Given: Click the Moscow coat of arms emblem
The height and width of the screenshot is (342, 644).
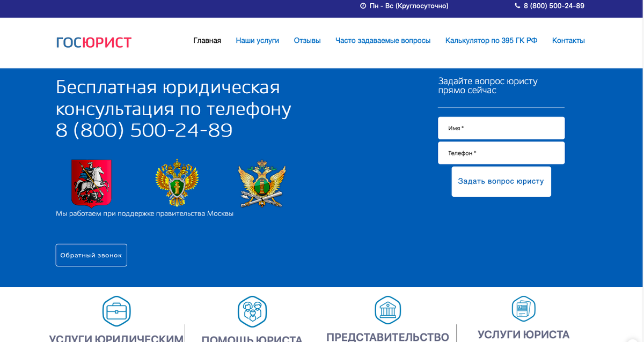Looking at the screenshot, I should click(91, 183).
